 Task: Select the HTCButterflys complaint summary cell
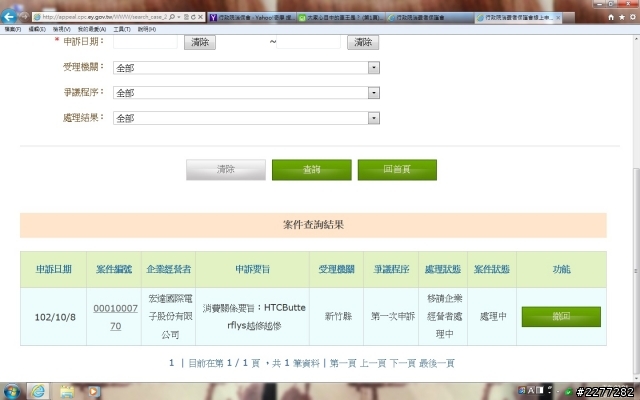(x=254, y=317)
